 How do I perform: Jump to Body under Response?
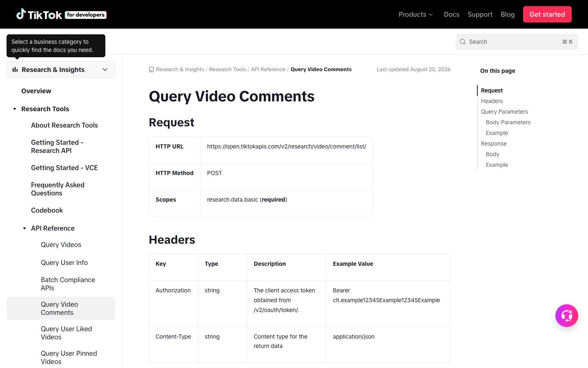point(492,154)
